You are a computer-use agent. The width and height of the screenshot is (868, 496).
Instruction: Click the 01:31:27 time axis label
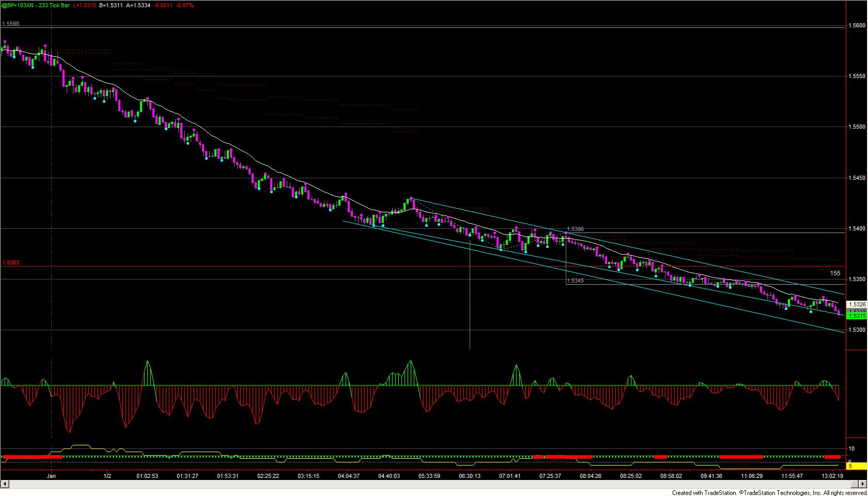tap(188, 476)
